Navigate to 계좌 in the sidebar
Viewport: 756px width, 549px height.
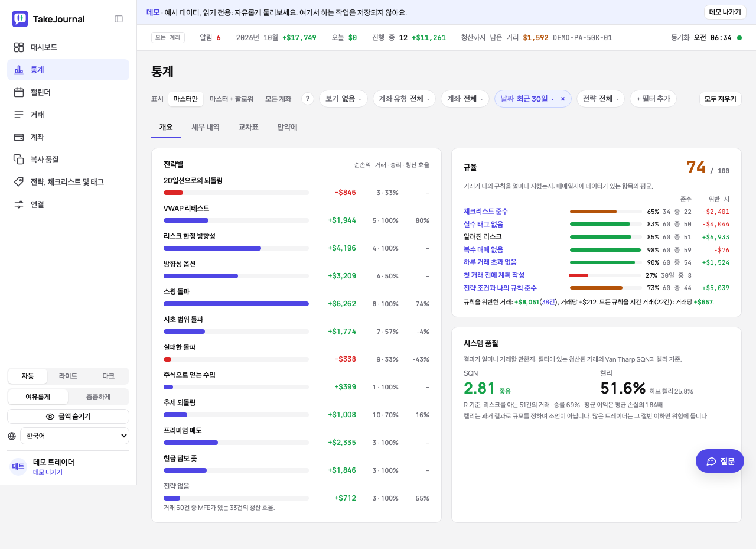(68, 137)
